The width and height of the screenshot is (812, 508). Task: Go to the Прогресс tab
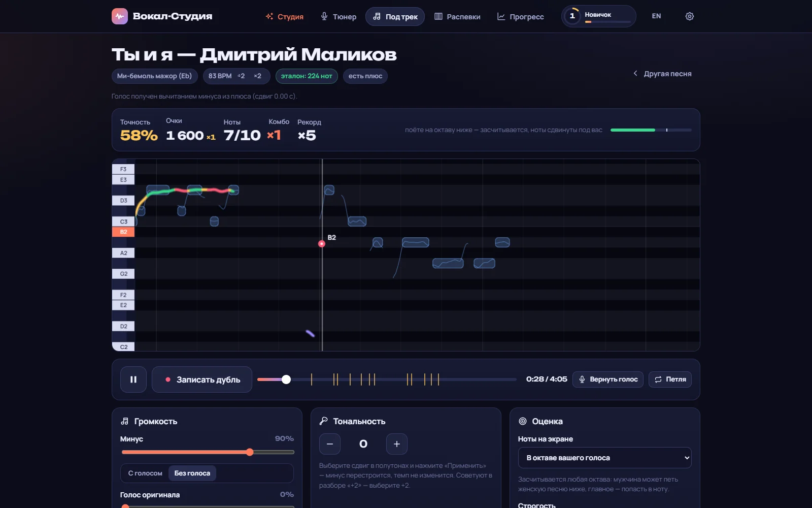point(520,17)
